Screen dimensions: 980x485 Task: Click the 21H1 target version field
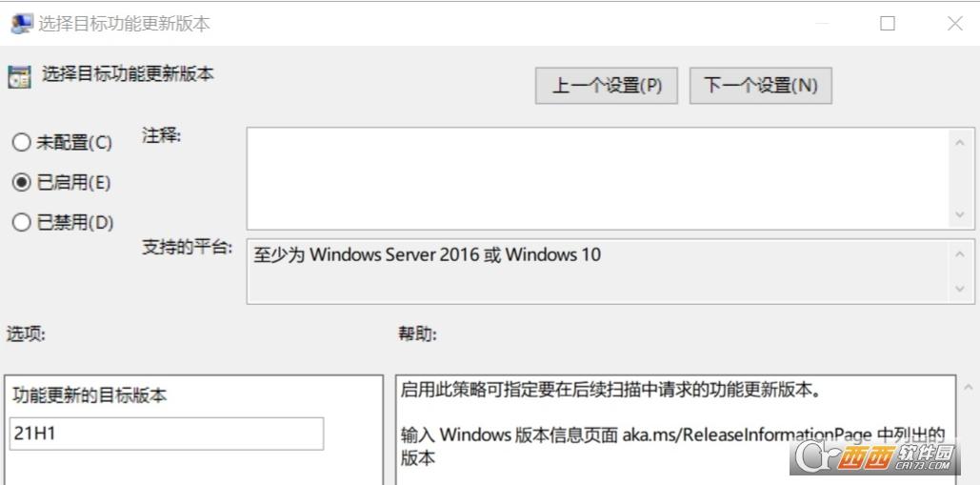(167, 434)
